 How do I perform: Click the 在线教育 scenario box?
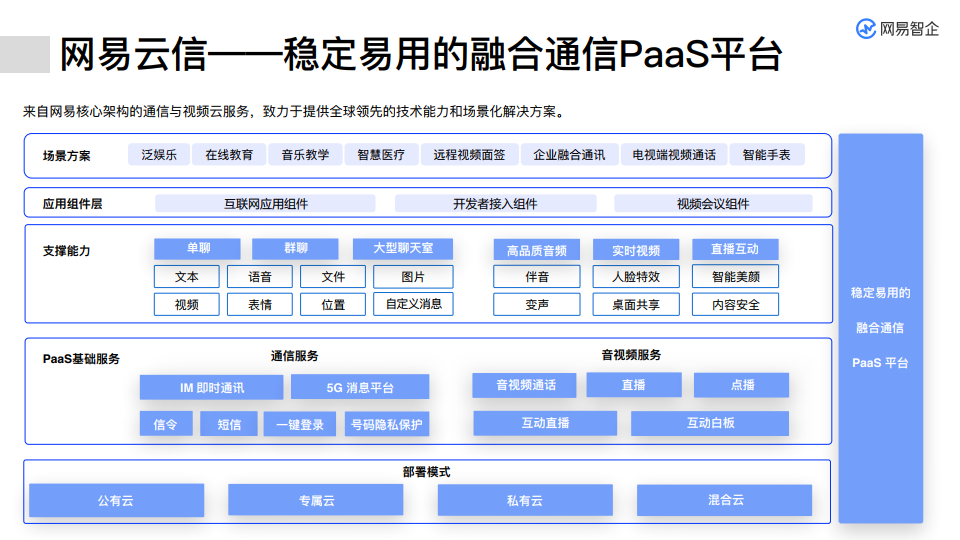(229, 155)
